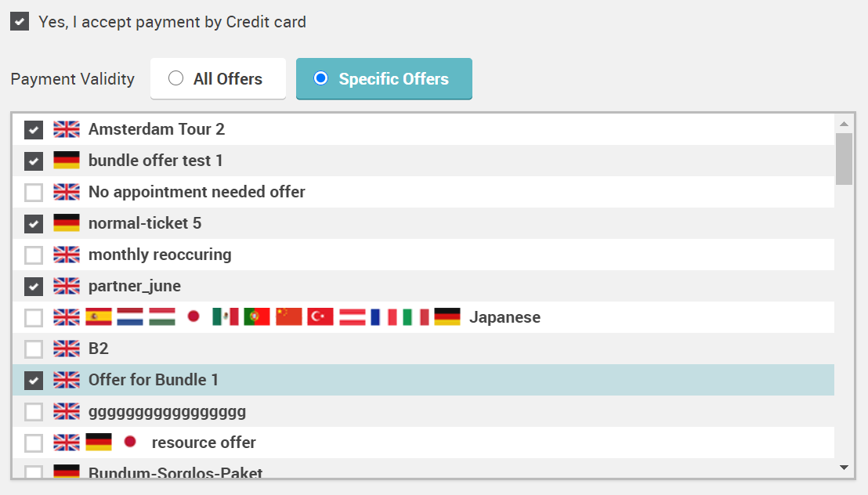868x495 pixels.
Task: Choose the Specific Offers option
Action: [x=320, y=78]
